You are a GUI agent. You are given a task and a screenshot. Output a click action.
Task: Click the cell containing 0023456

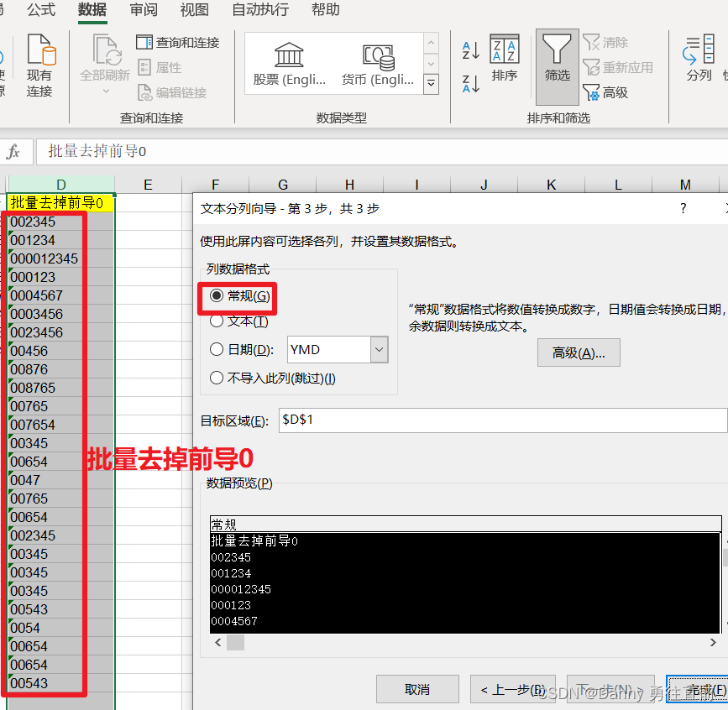(60, 332)
